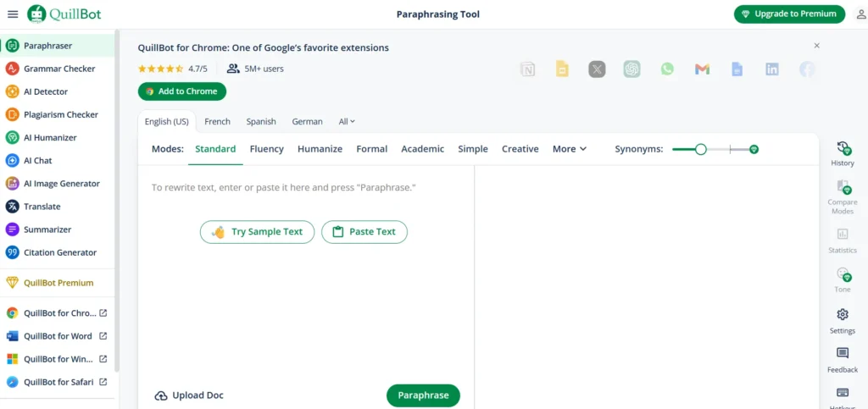Click the Google Slides icon

click(562, 69)
